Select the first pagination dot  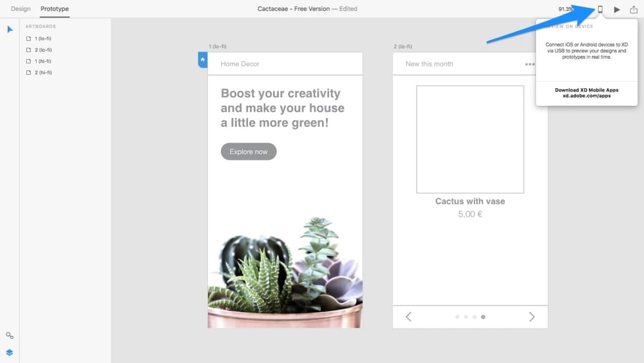click(x=457, y=317)
